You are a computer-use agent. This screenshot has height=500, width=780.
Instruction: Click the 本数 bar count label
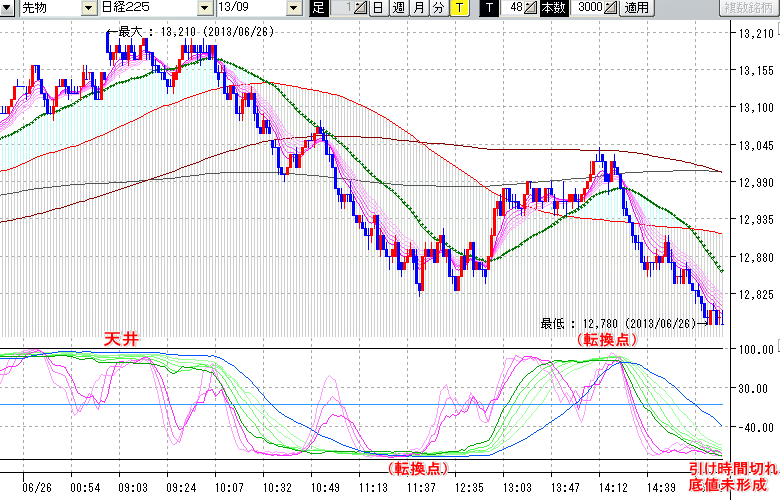[552, 8]
